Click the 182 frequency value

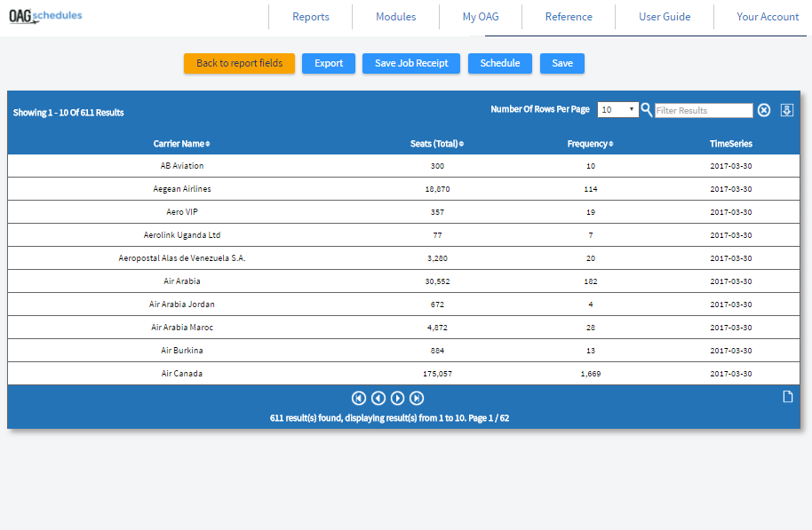pyautogui.click(x=591, y=281)
